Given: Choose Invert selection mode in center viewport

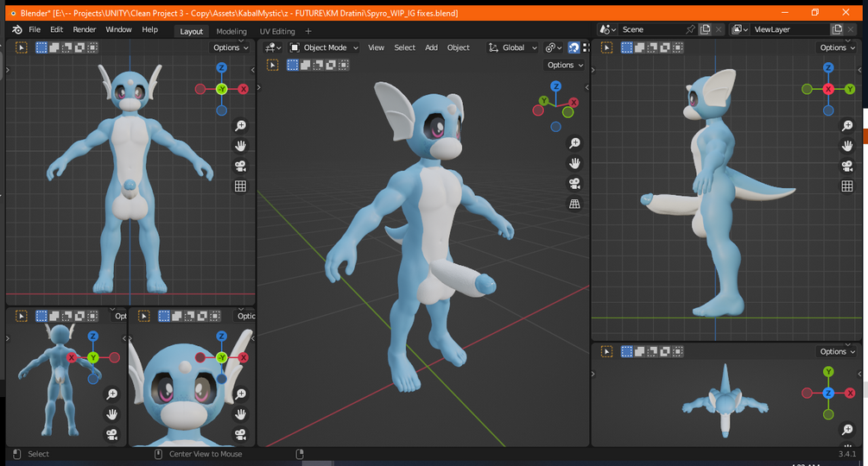Looking at the screenshot, I should (331, 66).
